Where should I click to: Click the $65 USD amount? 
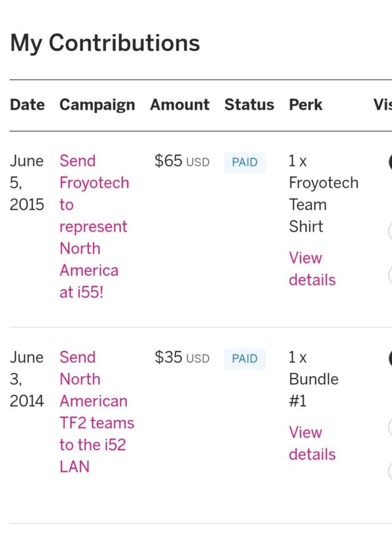coord(181,161)
